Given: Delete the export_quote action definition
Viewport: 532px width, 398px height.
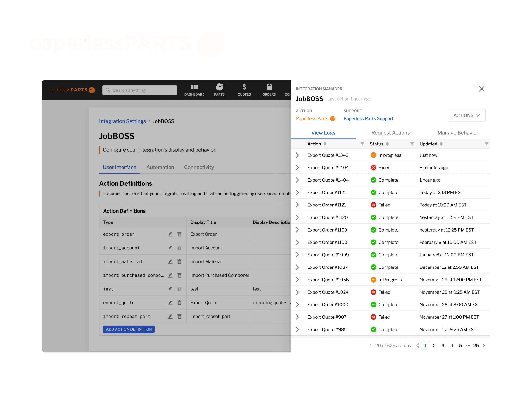Looking at the screenshot, I should point(179,303).
